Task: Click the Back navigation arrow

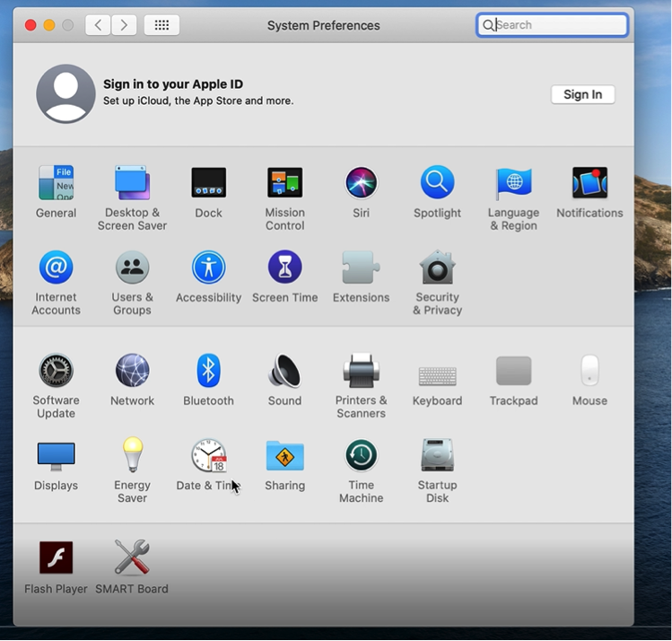Action: click(x=98, y=25)
